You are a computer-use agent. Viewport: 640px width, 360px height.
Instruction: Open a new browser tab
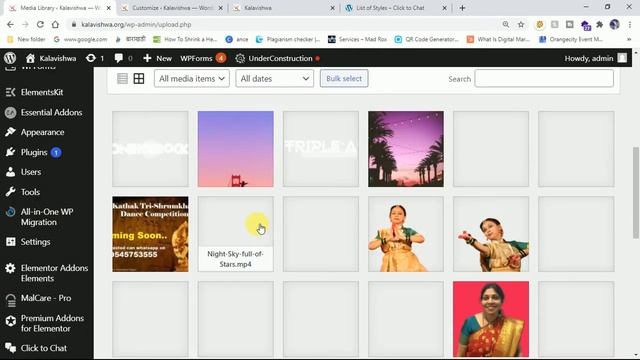coord(462,8)
